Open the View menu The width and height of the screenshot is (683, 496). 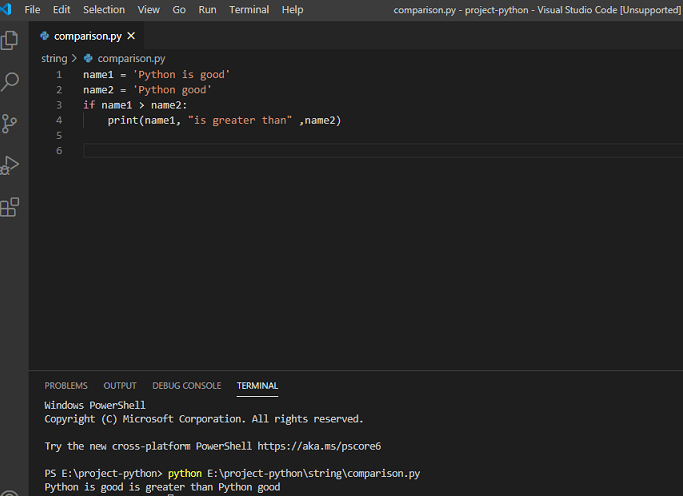pos(149,10)
